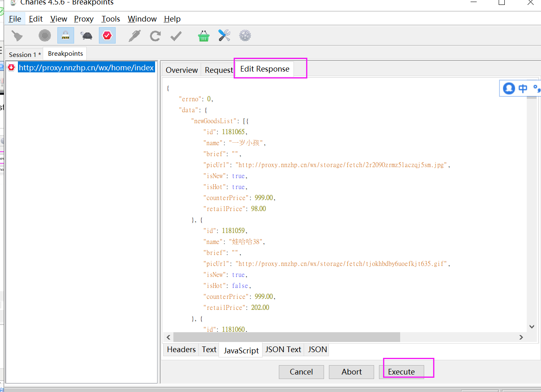
Task: Switch to the JSON Text view tab
Action: pos(283,350)
